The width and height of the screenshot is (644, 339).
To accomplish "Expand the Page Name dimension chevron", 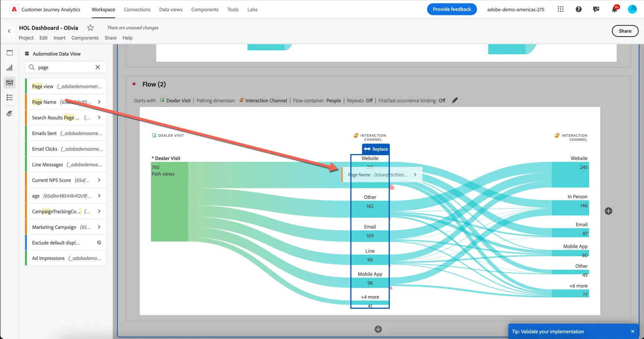I will point(99,102).
